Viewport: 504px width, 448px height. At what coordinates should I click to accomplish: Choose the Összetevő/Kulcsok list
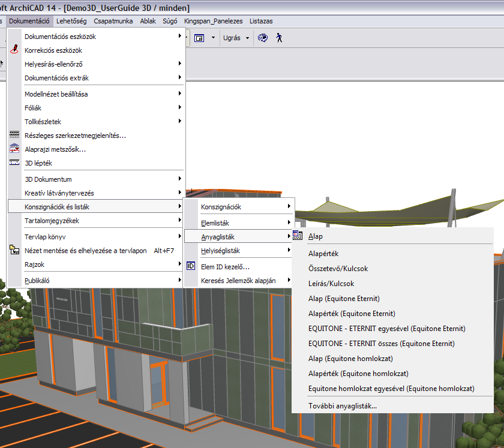coord(393,268)
